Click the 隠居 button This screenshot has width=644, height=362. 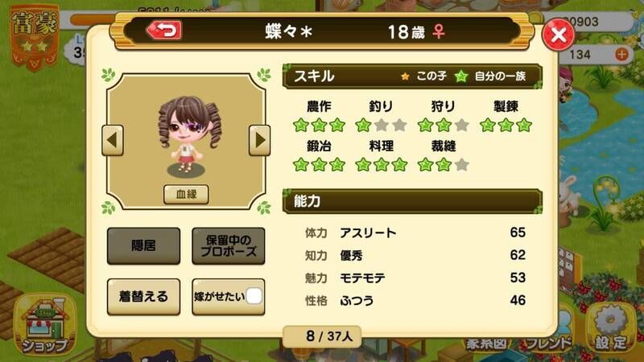[143, 246]
